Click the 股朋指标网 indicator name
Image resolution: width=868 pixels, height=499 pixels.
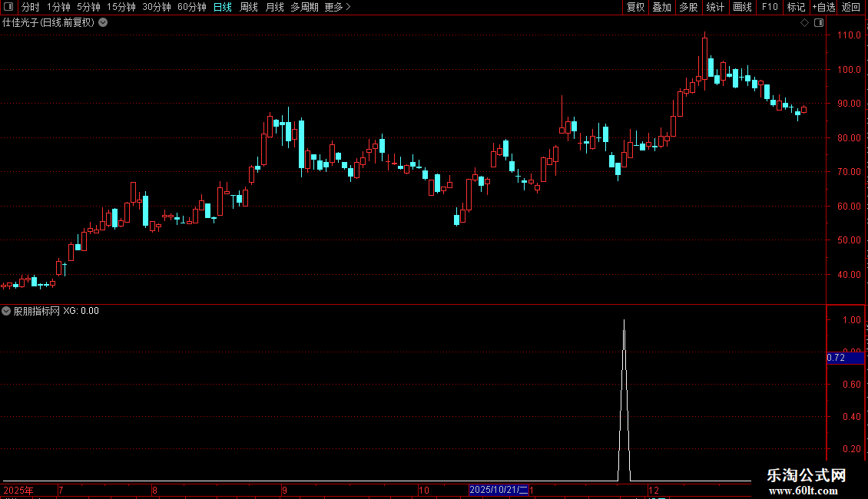coord(37,311)
